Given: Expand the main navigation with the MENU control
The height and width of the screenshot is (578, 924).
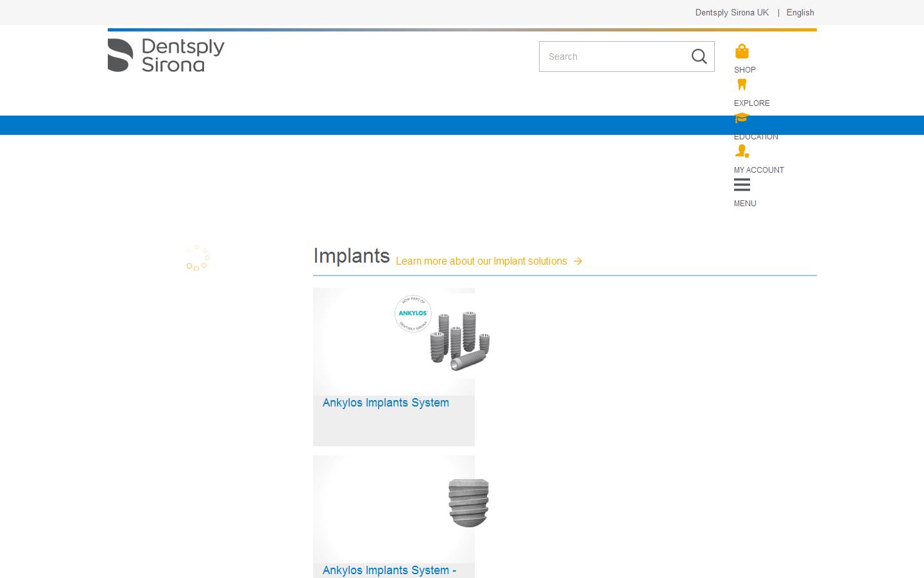Looking at the screenshot, I should coord(745,204).
